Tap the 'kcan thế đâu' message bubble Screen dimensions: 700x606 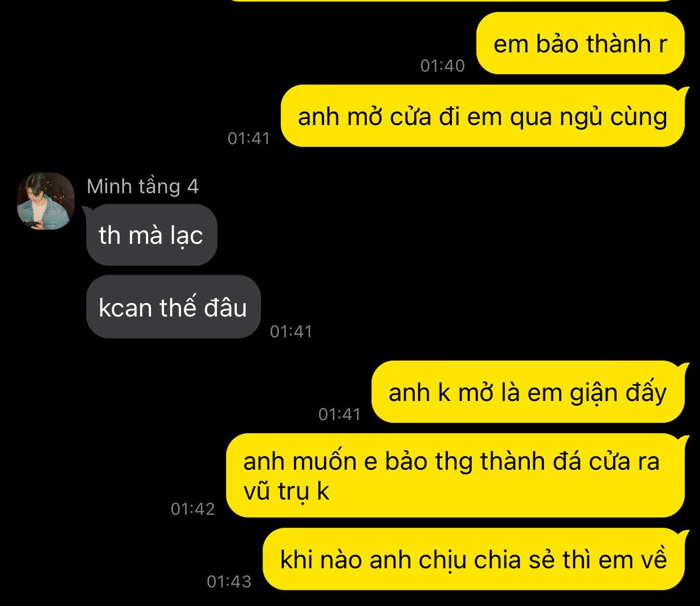pyautogui.click(x=173, y=307)
